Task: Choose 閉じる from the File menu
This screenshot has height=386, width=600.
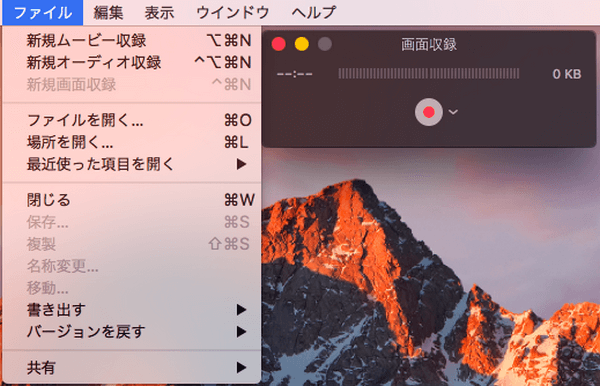Action: 132,200
